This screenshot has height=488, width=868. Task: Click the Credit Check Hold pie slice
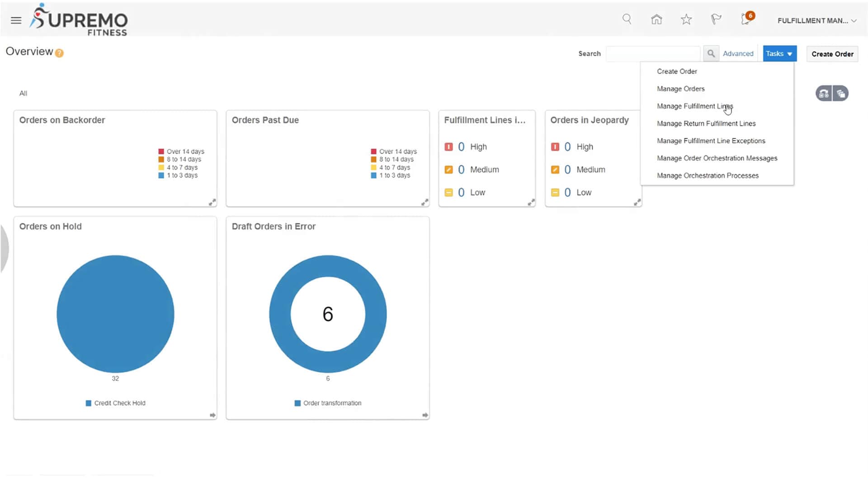pyautogui.click(x=115, y=314)
